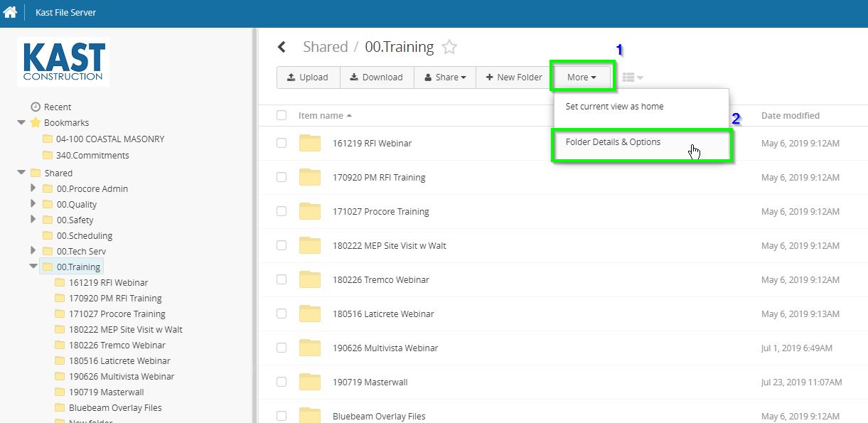Screen dimensions: 868x423
Task: Bookmark folder using the star icon
Action: pos(449,48)
